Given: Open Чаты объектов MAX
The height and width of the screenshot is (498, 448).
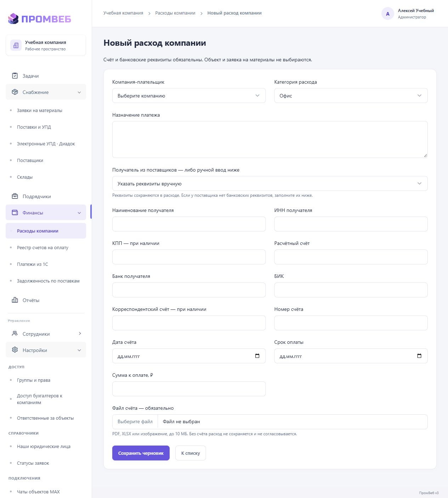Looking at the screenshot, I should tap(38, 492).
